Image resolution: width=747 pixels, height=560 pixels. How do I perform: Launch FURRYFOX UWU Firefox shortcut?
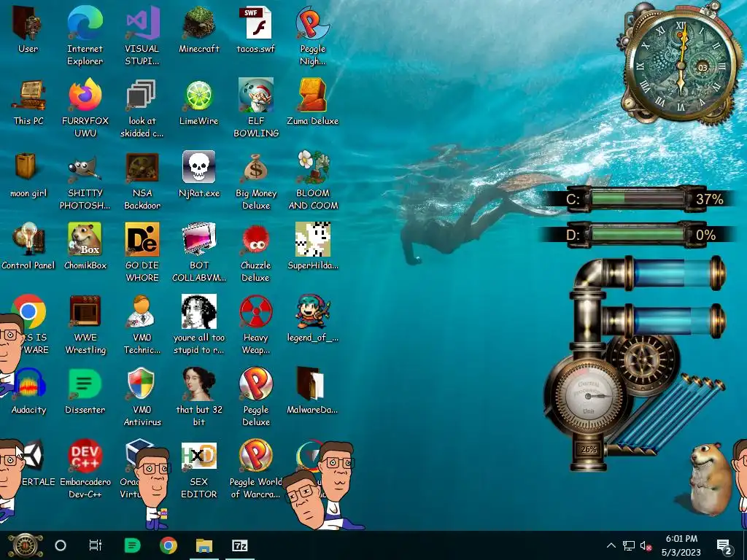[85, 108]
